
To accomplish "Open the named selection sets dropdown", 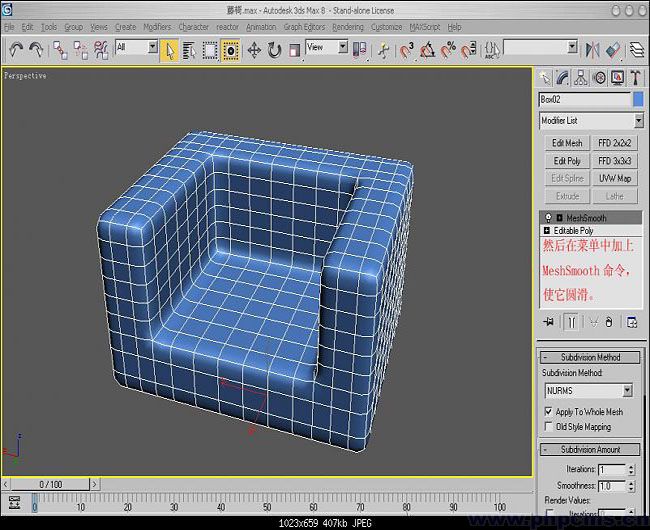I will pyautogui.click(x=572, y=47).
